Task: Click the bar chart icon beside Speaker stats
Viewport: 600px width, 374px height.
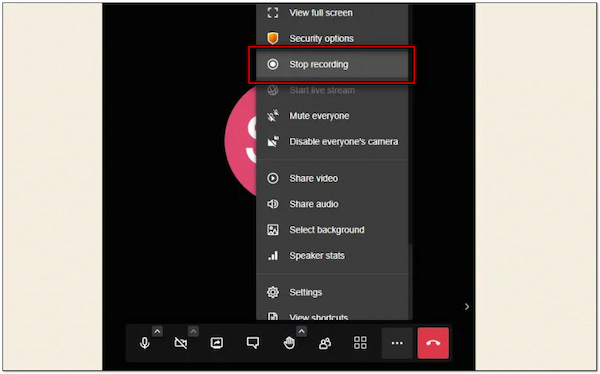Action: pyautogui.click(x=273, y=255)
